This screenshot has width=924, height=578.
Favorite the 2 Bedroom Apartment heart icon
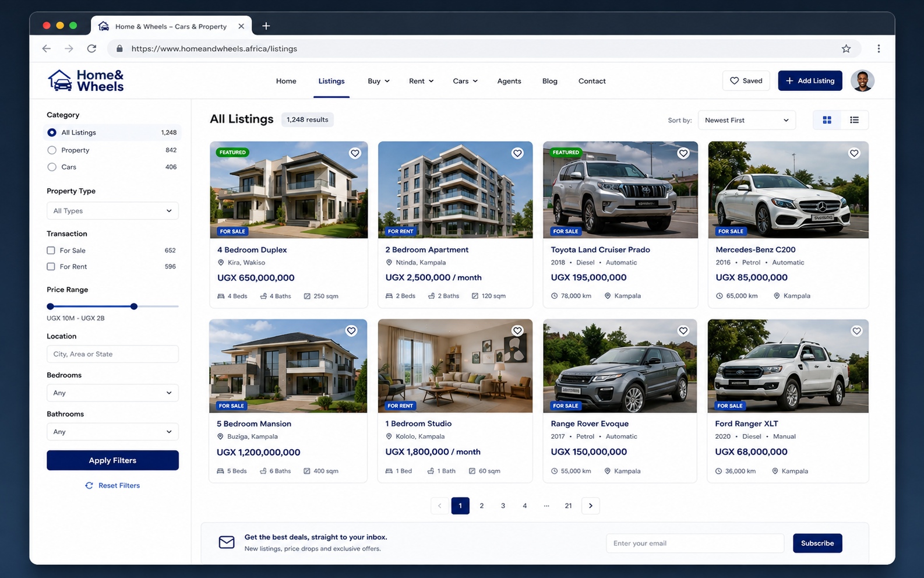point(517,153)
